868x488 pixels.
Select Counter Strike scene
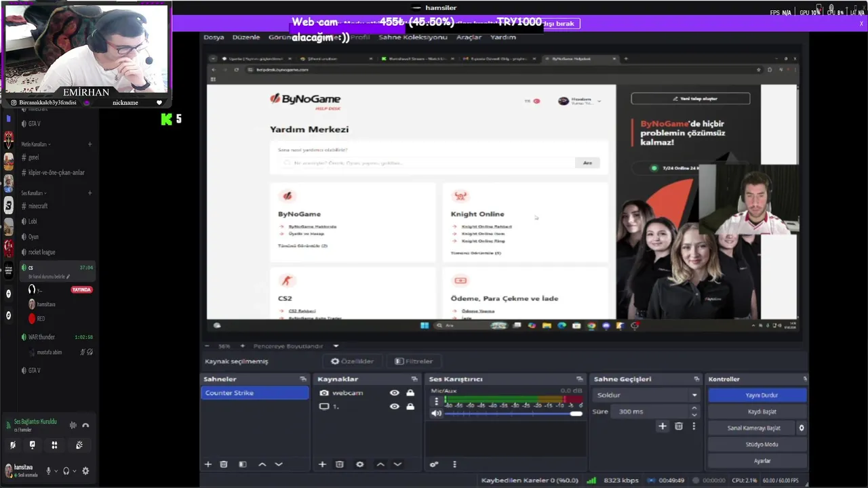(x=255, y=393)
